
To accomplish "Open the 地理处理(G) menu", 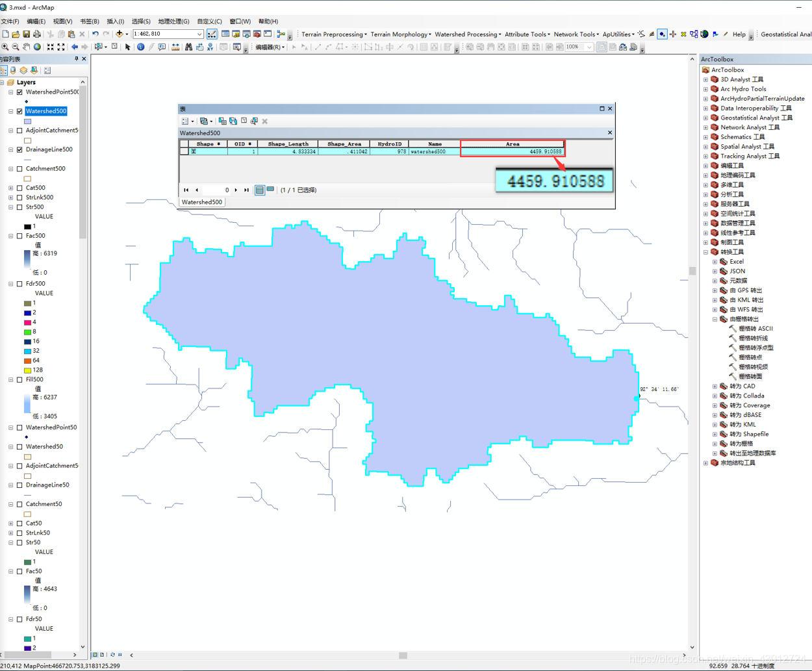I will [x=173, y=21].
